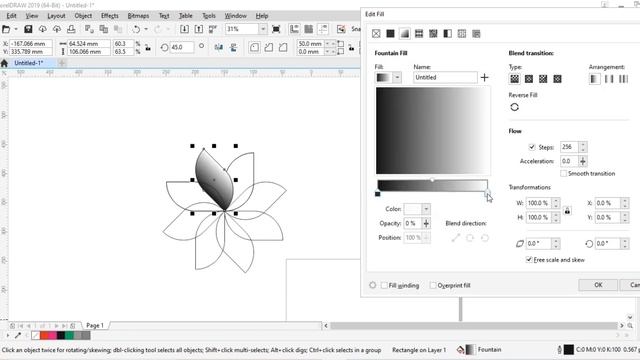
Task: Click the Opacity slider button
Action: tap(426, 223)
